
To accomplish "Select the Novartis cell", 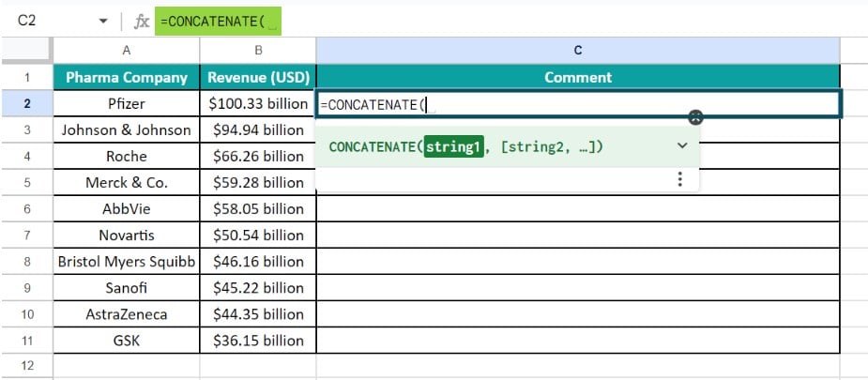I will [x=127, y=236].
